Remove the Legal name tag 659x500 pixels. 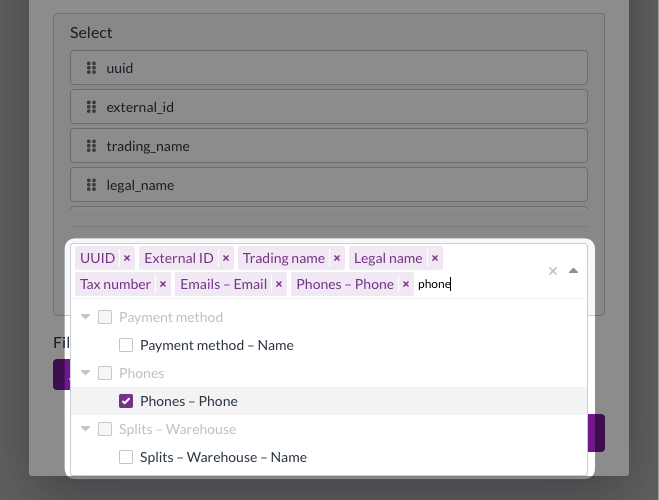(x=435, y=258)
